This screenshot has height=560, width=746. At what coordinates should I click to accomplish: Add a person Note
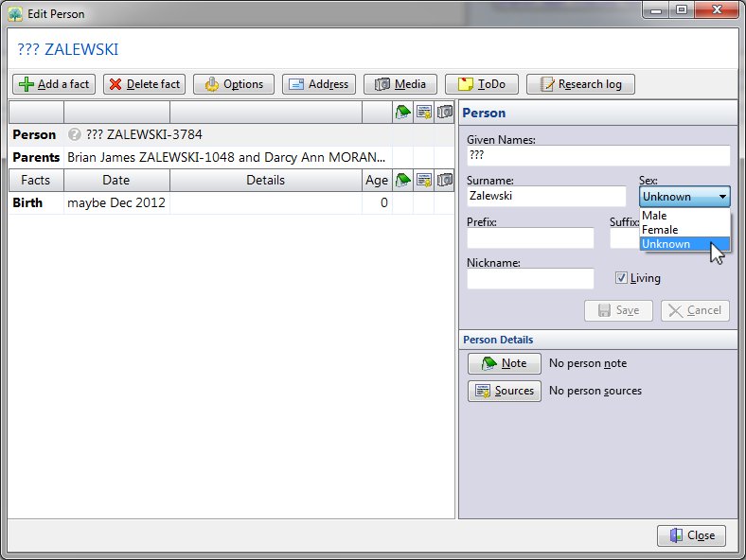click(x=504, y=363)
